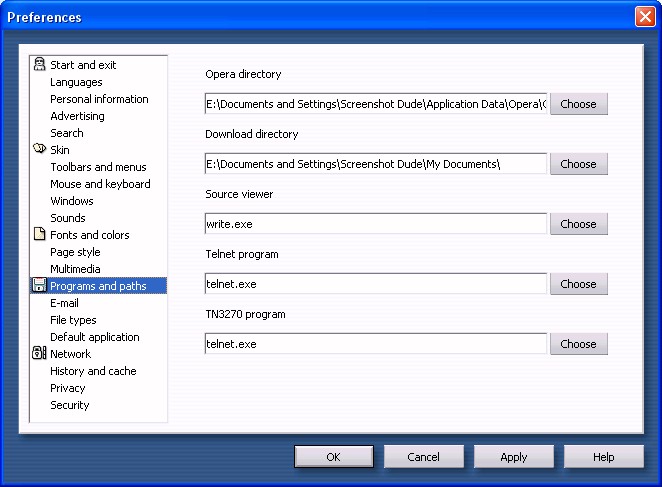Open Security preferences
This screenshot has width=662, height=487.
pyautogui.click(x=70, y=405)
